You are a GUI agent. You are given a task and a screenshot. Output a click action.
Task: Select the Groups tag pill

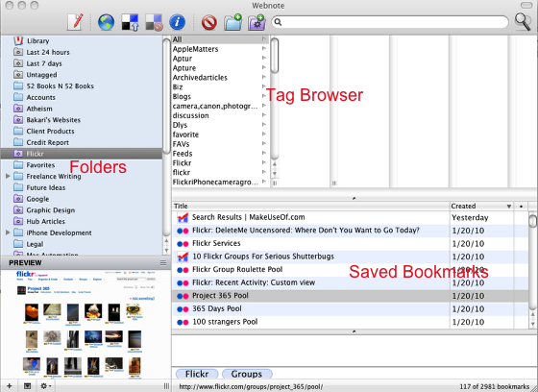coord(247,374)
